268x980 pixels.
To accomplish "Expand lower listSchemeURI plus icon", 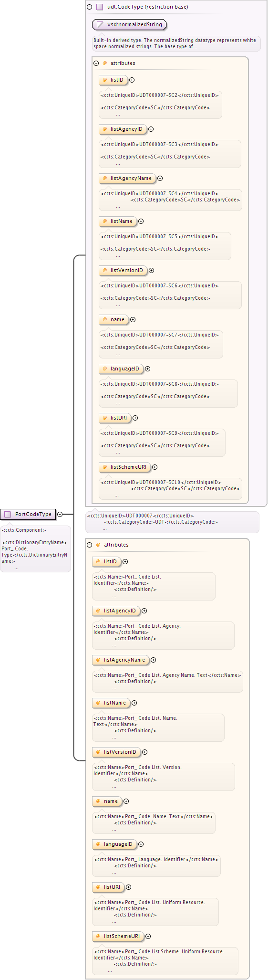I will coord(148,937).
